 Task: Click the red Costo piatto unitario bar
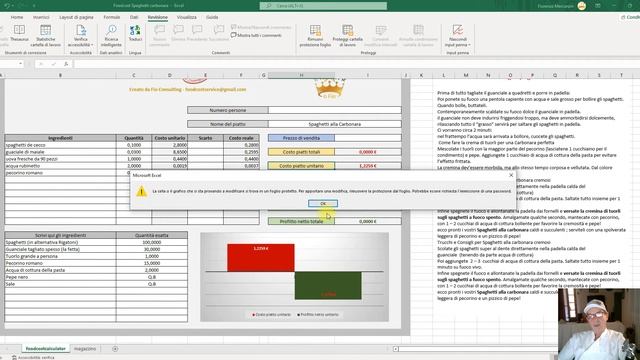[261, 258]
